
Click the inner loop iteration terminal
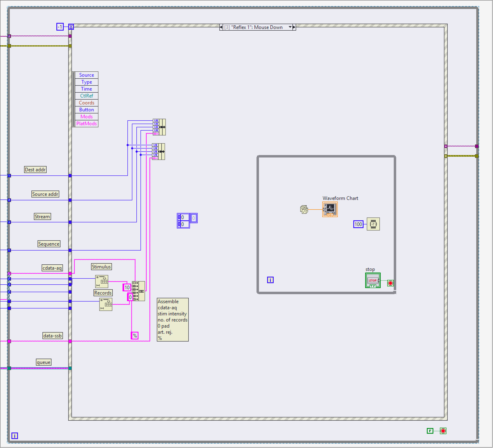tap(270, 280)
